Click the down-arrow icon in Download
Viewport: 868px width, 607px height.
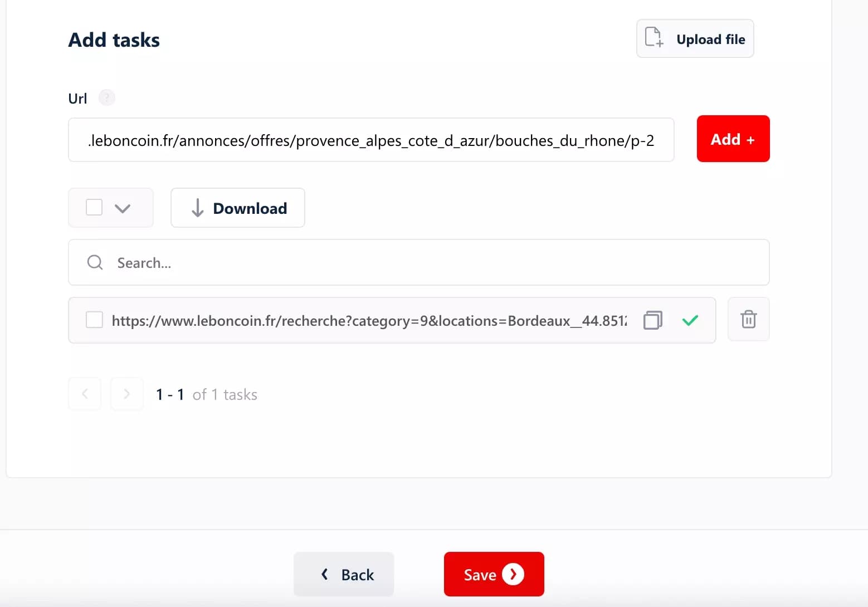click(x=197, y=208)
